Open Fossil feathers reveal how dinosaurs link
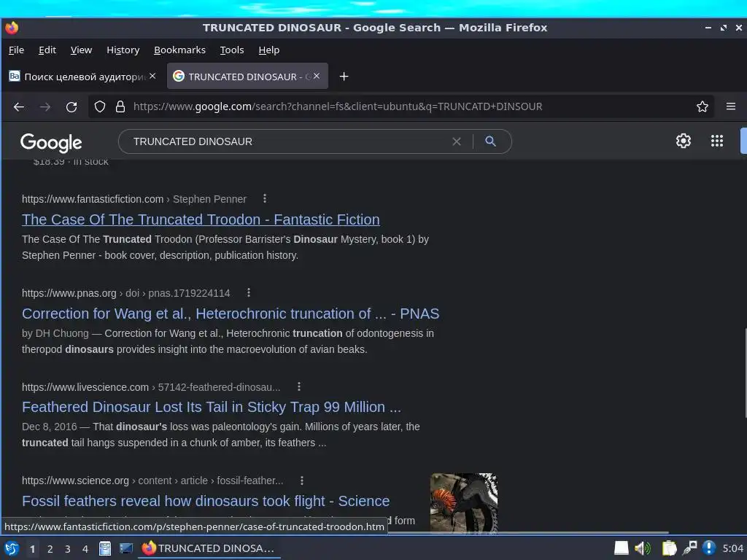This screenshot has width=747, height=560. click(x=206, y=501)
